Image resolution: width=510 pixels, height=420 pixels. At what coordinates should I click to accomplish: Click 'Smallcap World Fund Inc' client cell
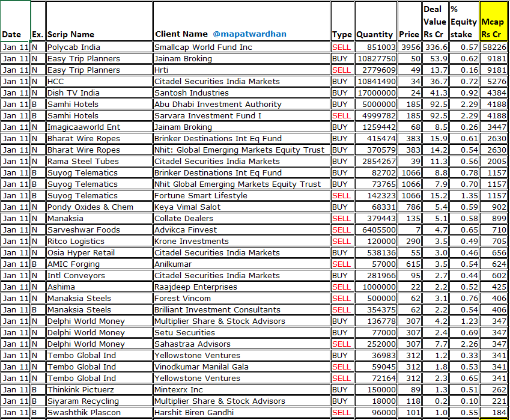(241, 47)
